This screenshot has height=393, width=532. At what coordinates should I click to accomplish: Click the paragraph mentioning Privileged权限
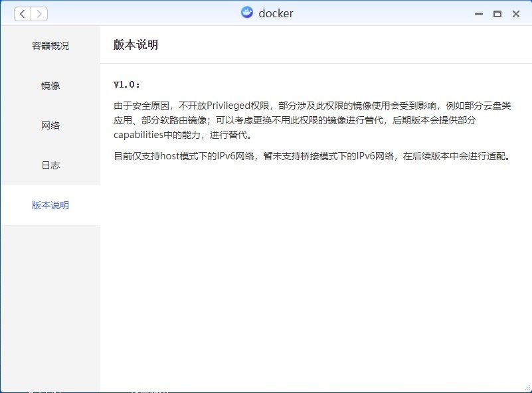point(312,120)
